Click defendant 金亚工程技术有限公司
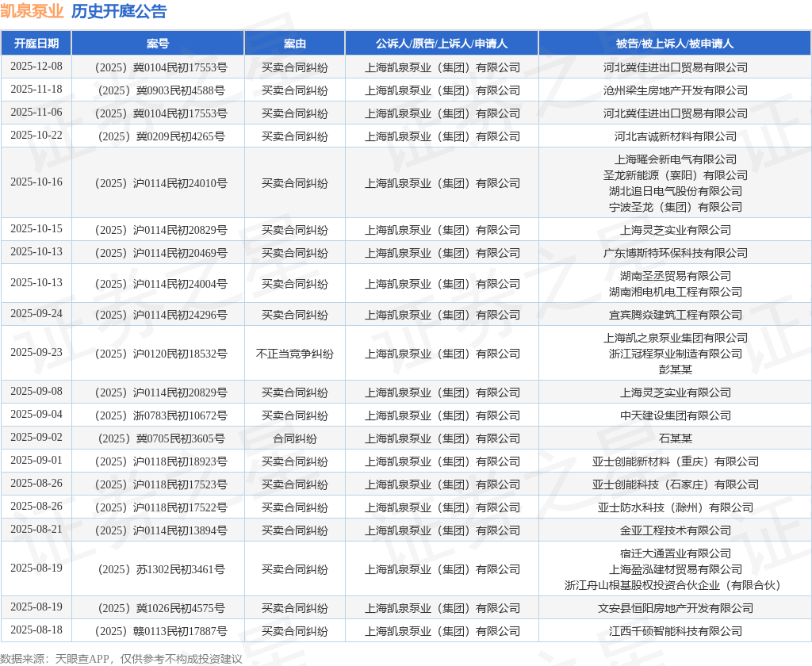This screenshot has height=666, width=812. 676,531
